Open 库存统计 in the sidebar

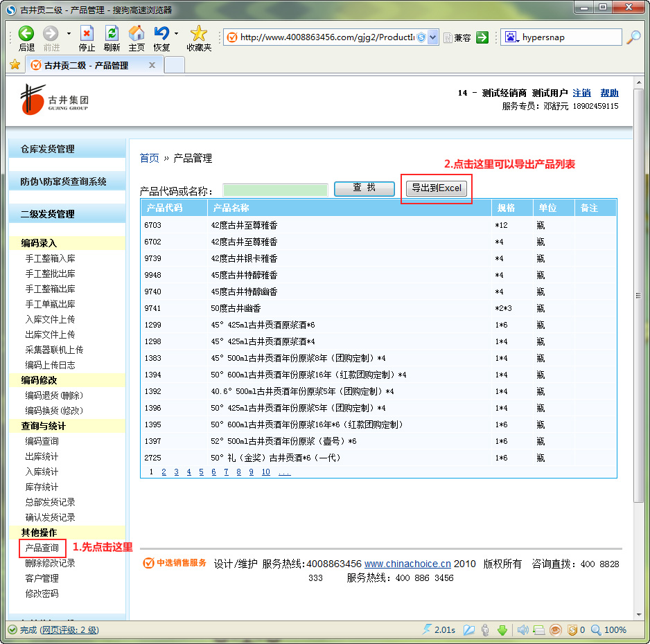[x=42, y=487]
